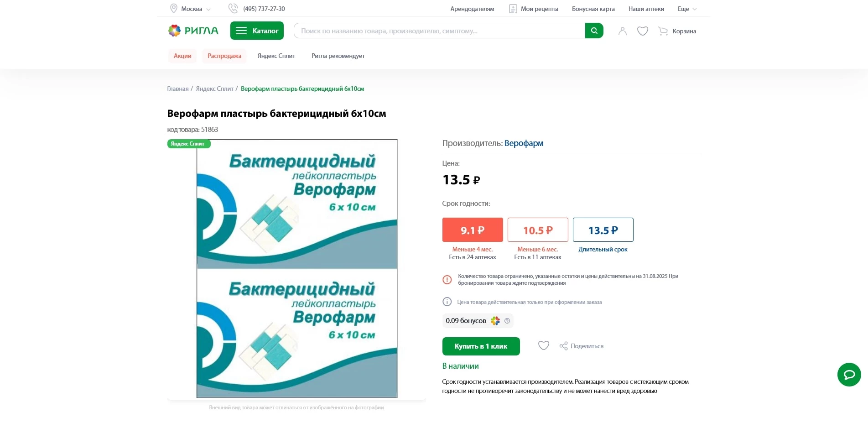Open the Каталог menu

tap(257, 31)
